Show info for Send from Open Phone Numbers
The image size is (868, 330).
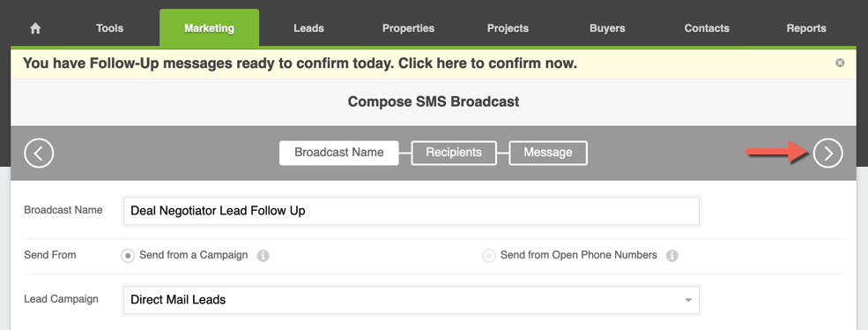pyautogui.click(x=672, y=256)
